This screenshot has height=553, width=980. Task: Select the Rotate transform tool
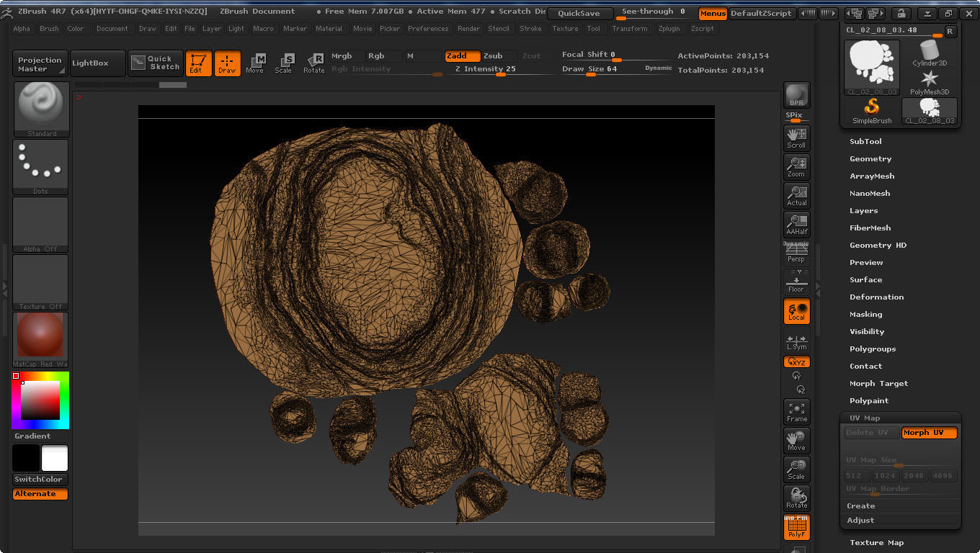tap(313, 63)
